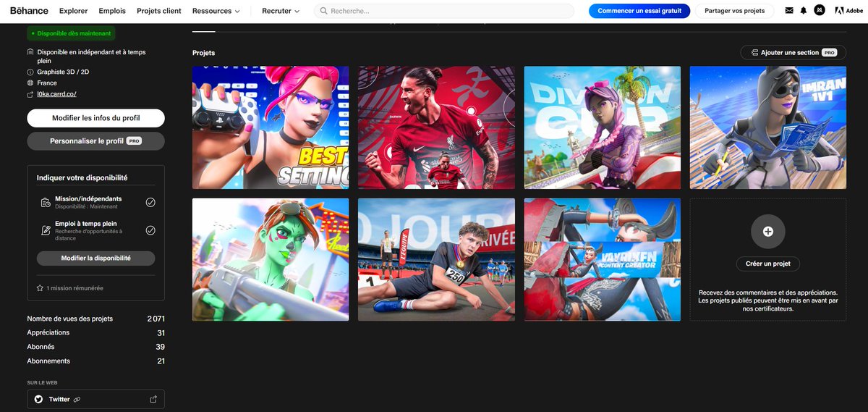The width and height of the screenshot is (868, 412).
Task: Click the Abonnés count row
Action: [95, 347]
